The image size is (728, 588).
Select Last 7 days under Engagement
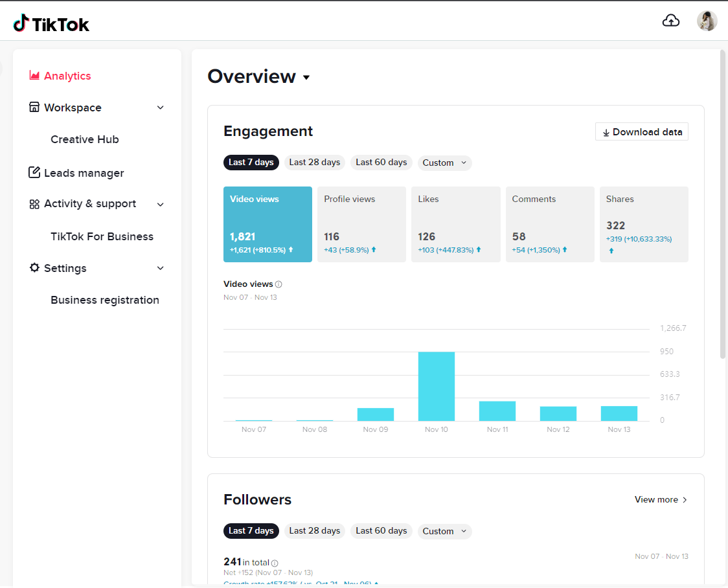[x=251, y=163]
